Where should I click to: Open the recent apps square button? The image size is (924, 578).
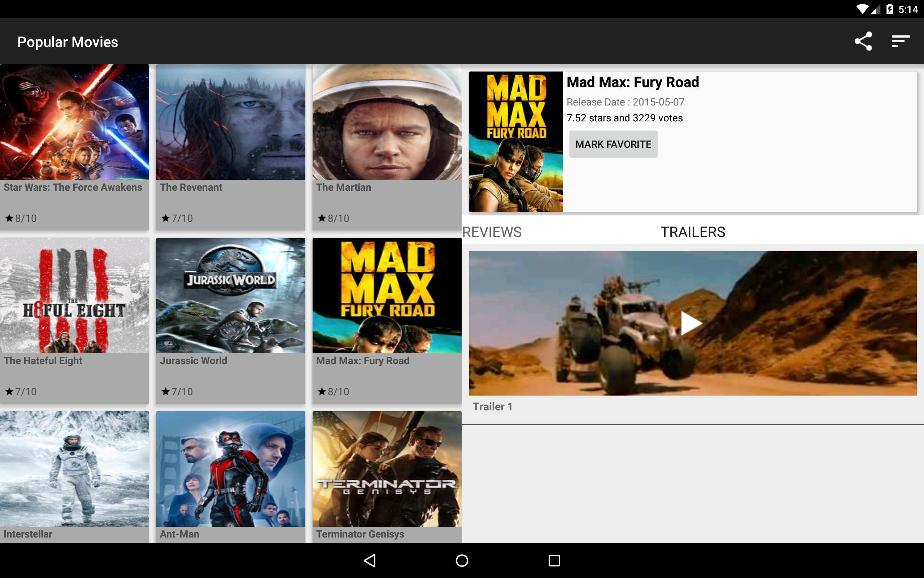554,560
